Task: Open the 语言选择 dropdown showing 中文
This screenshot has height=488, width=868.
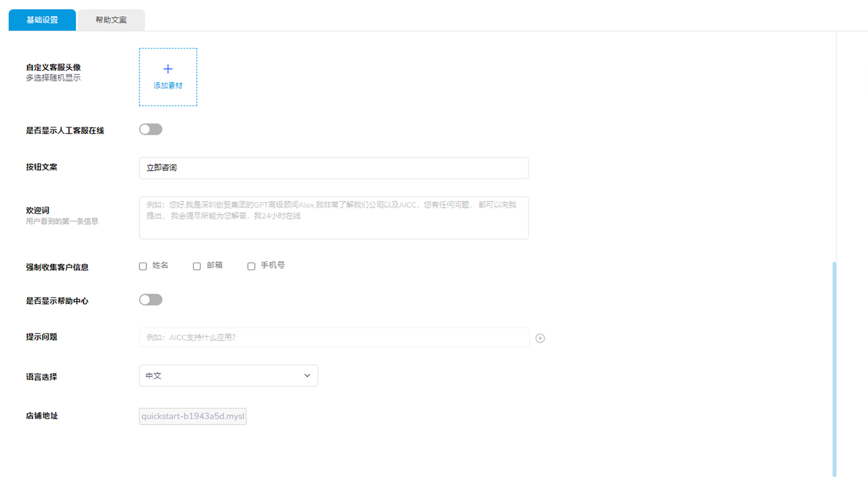Action: 228,375
